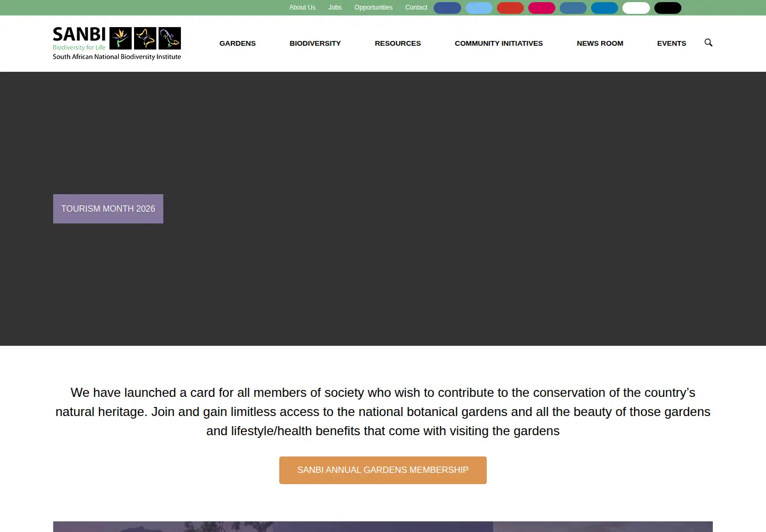Click the dark navy blue social pill
Image resolution: width=766 pixels, height=532 pixels.
click(x=447, y=8)
